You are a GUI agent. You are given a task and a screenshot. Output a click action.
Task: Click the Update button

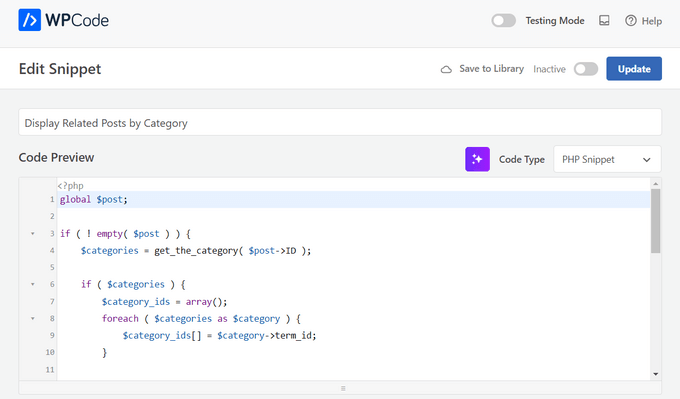pos(634,69)
